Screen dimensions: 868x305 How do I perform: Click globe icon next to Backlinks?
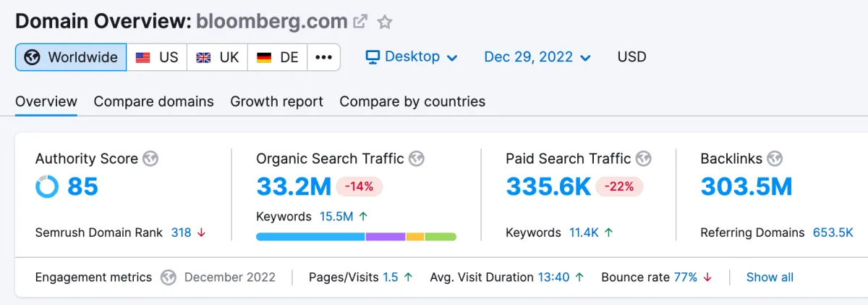pos(775,159)
